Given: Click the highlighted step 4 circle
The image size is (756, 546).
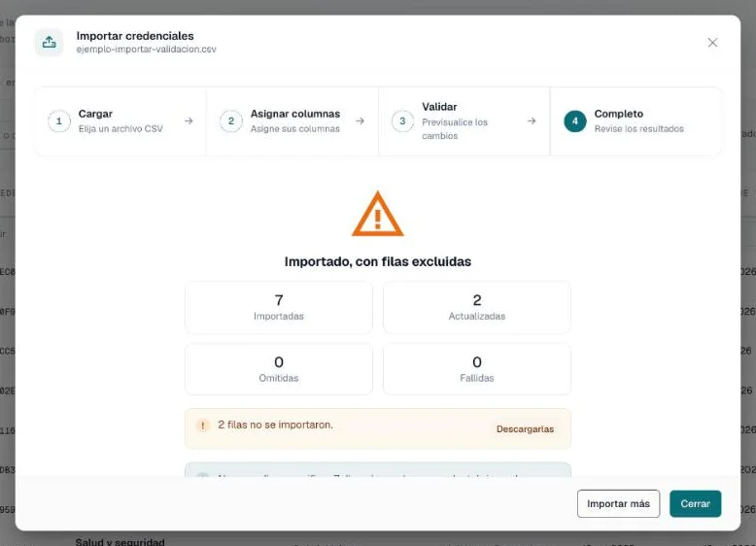Looking at the screenshot, I should [574, 121].
